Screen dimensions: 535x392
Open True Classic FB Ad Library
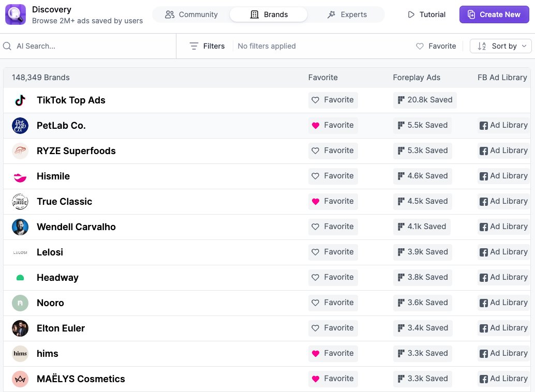click(x=503, y=201)
